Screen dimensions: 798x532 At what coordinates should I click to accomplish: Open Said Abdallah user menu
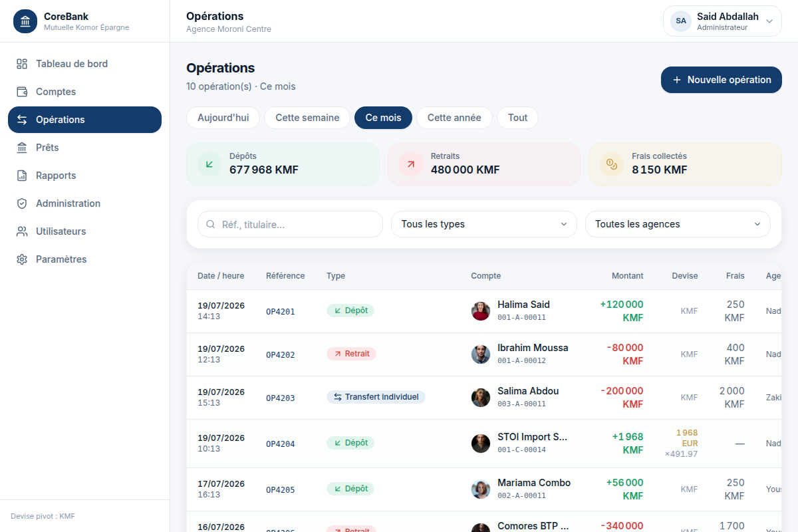(x=722, y=21)
